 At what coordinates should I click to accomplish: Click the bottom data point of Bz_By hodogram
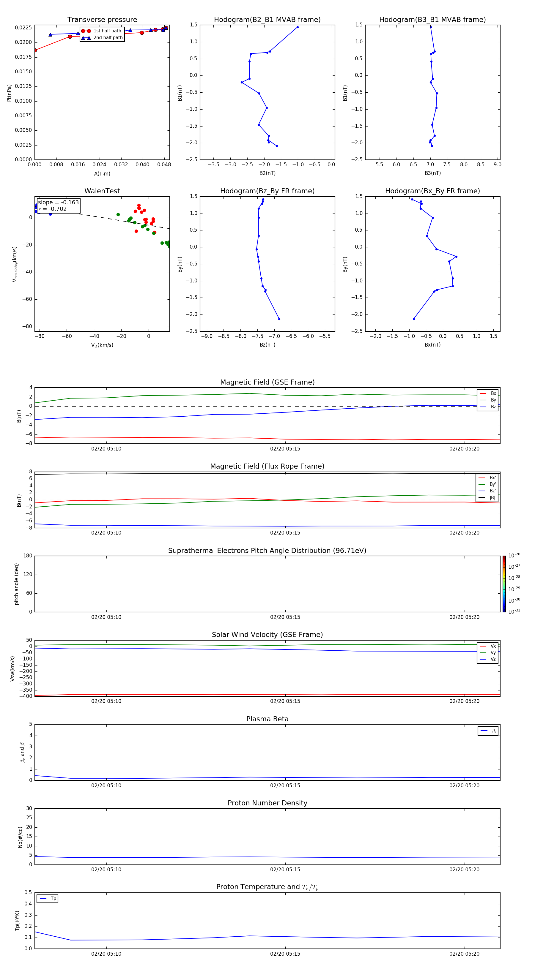pyautogui.click(x=279, y=319)
